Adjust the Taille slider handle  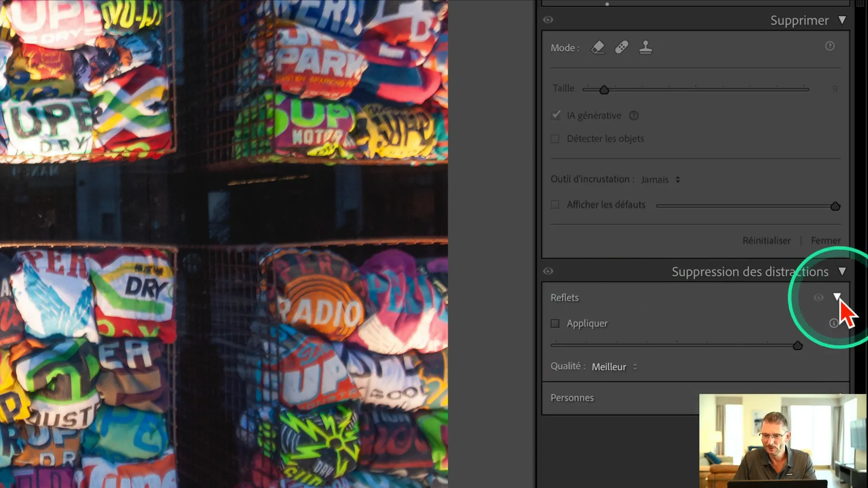click(x=604, y=89)
